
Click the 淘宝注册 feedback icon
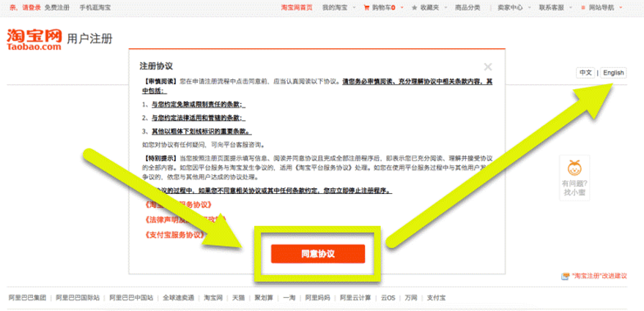565,276
